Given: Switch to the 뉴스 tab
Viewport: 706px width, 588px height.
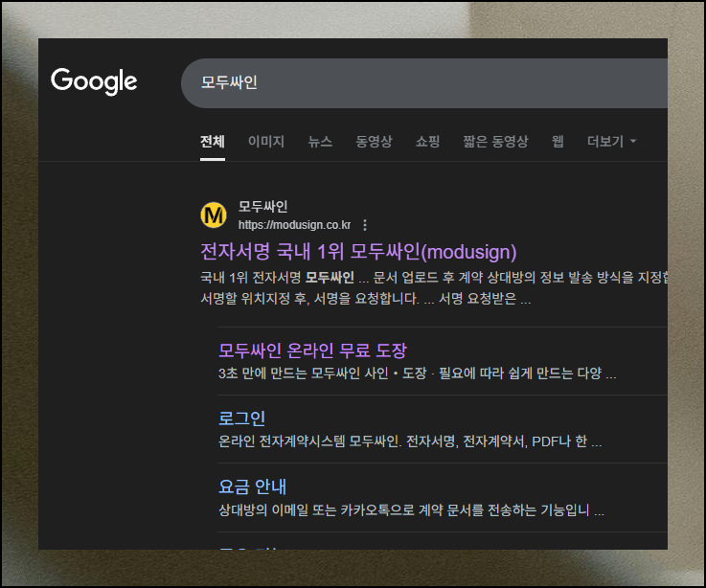Looking at the screenshot, I should (x=320, y=142).
